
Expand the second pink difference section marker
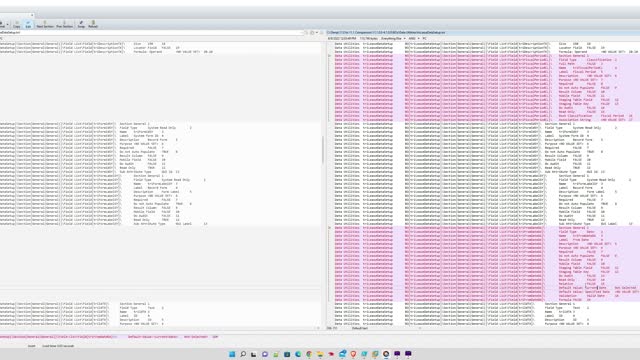330,228
